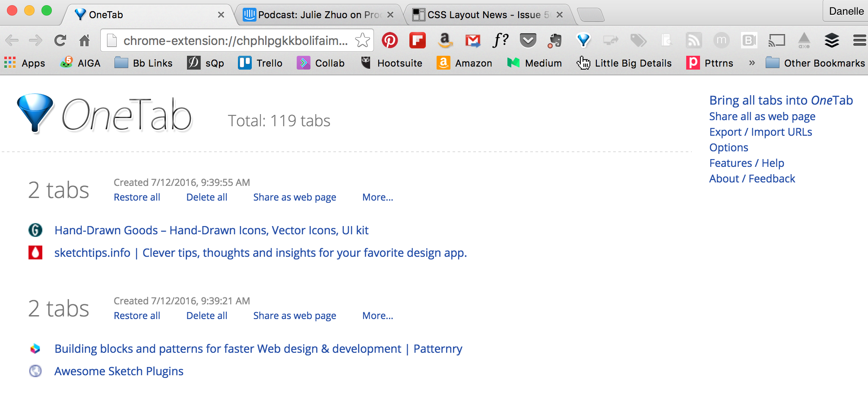868x396 pixels.
Task: Click the Pinterest extension icon
Action: 390,41
